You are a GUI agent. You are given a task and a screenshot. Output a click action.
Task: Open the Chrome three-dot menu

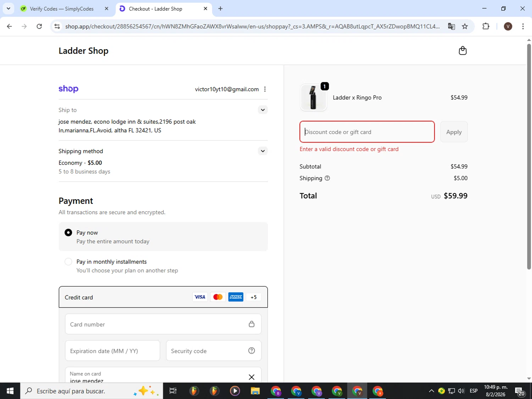point(523,26)
